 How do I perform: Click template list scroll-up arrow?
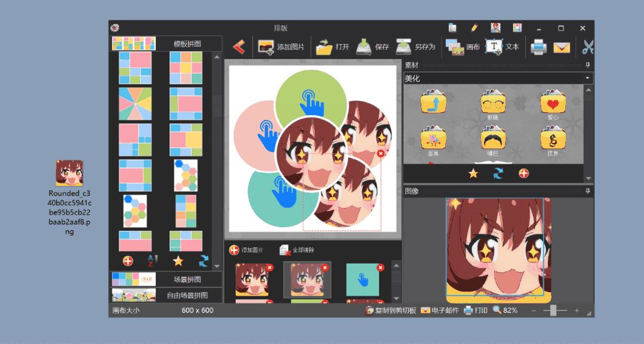click(x=217, y=57)
